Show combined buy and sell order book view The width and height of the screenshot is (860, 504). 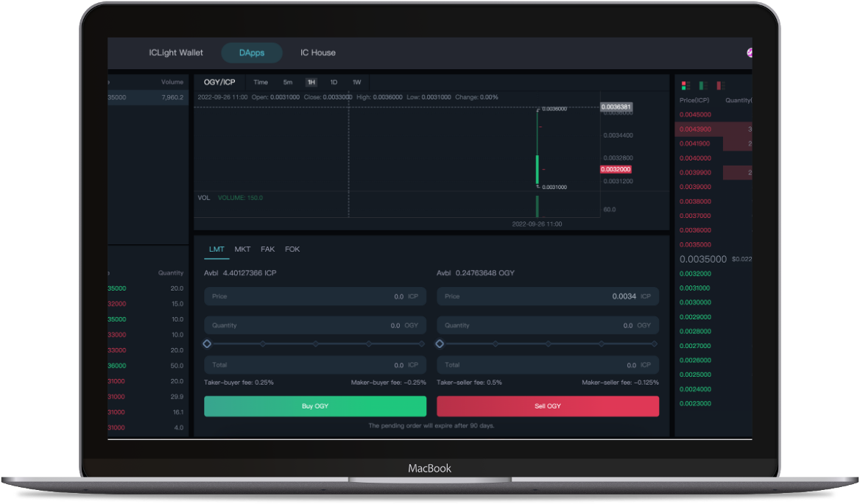685,86
